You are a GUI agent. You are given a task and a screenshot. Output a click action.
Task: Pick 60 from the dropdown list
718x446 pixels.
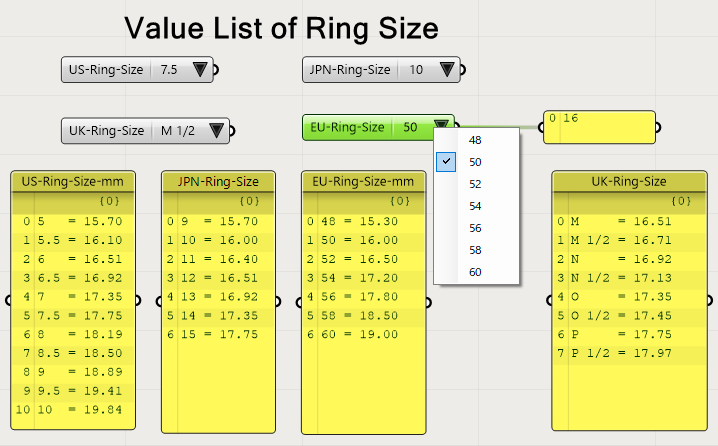pyautogui.click(x=475, y=272)
